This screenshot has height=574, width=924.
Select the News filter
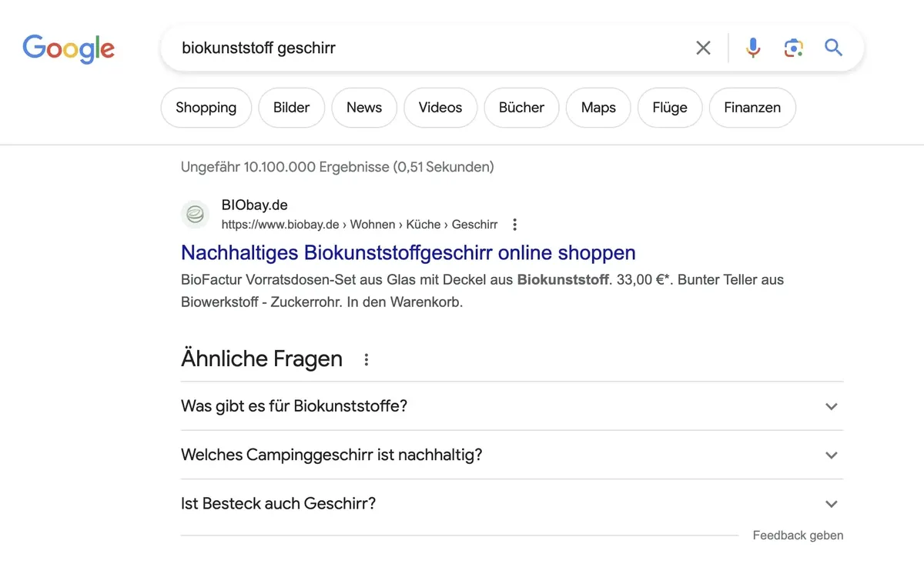tap(364, 108)
